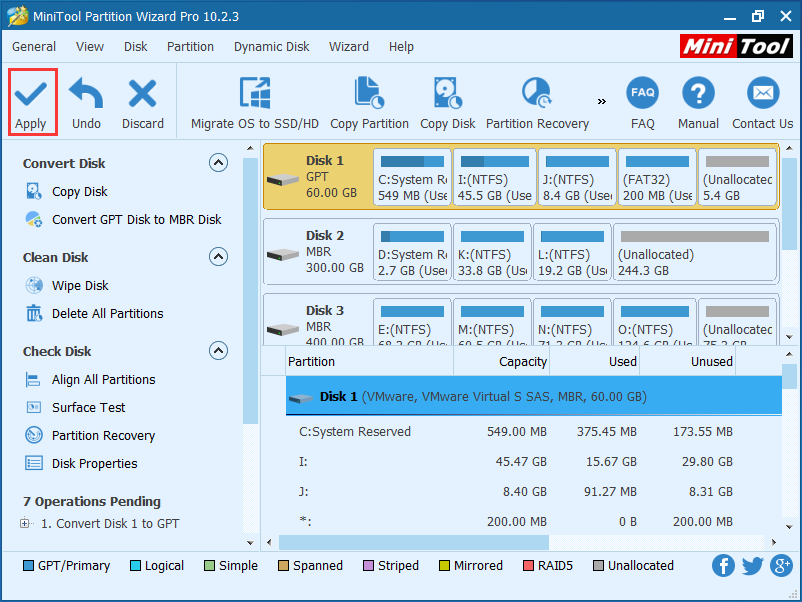Click the Contact Us envelope icon

(763, 94)
